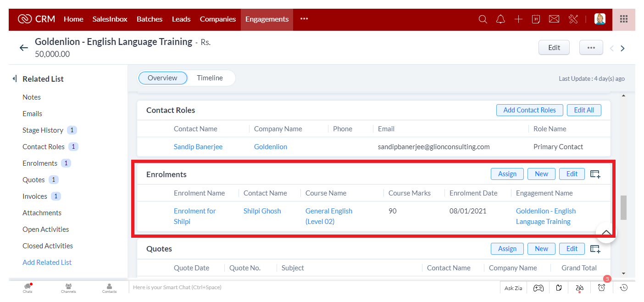The image size is (644, 302).
Task: Click the plus create-new icon in header
Action: coord(518,19)
